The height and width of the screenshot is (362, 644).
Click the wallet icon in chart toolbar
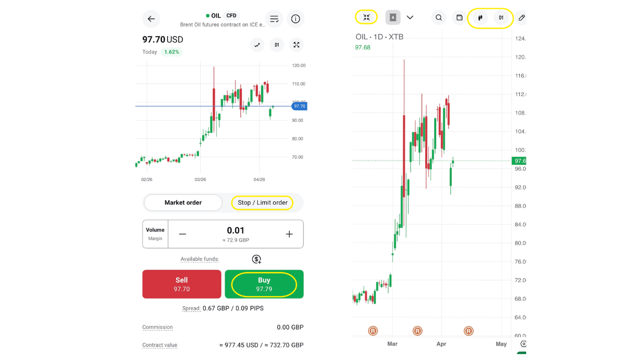(459, 18)
